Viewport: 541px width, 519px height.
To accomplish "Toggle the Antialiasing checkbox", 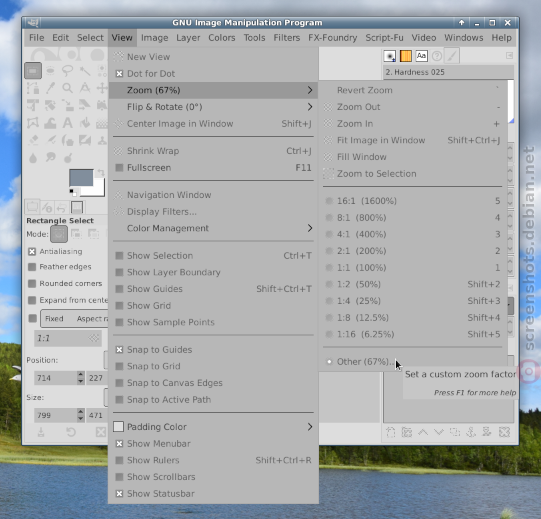I will click(32, 252).
